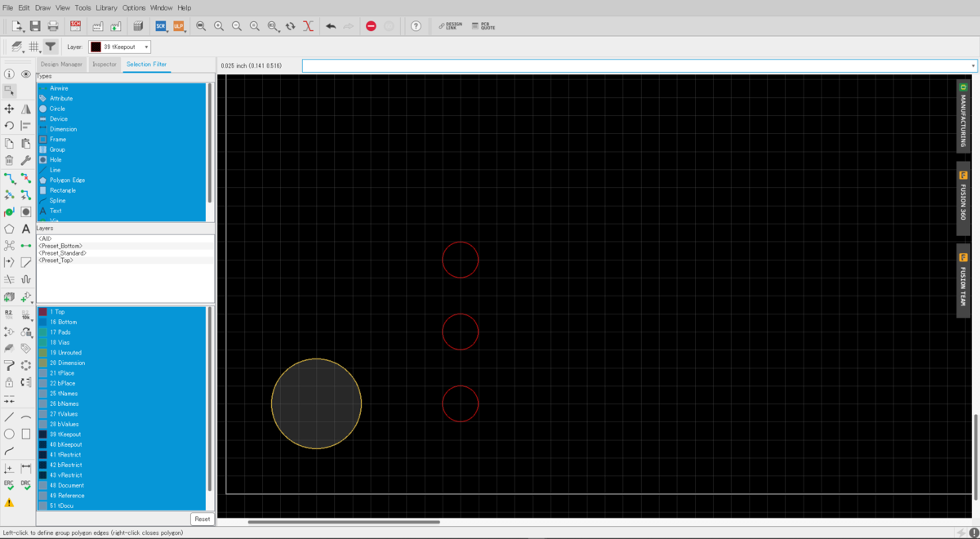Open the Draw menu
Viewport: 980px width, 539px height.
(x=42, y=7)
